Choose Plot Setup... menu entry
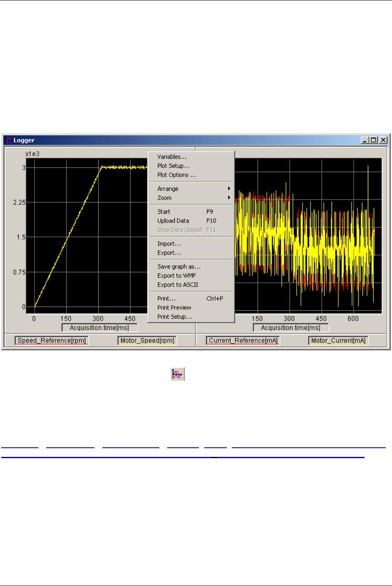Viewport: 392px width, 586px height. (x=173, y=166)
